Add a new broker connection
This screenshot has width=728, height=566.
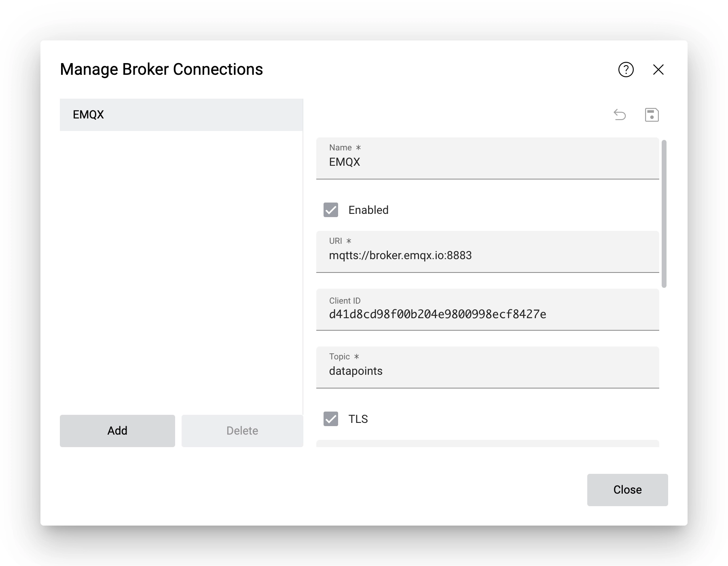click(117, 431)
